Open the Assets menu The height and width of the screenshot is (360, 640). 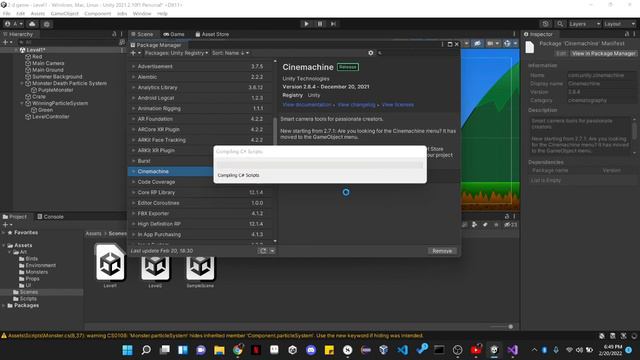pos(38,13)
